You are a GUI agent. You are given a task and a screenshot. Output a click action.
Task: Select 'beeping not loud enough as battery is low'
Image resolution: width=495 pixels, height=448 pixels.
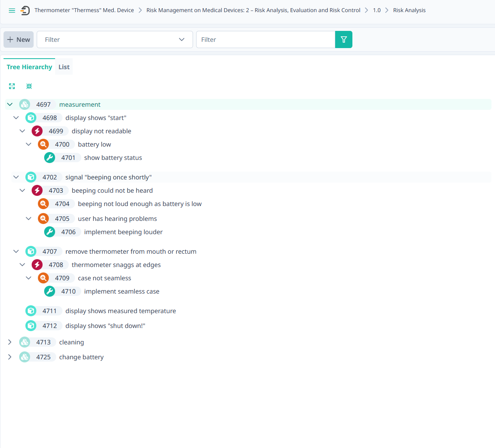[139, 204]
